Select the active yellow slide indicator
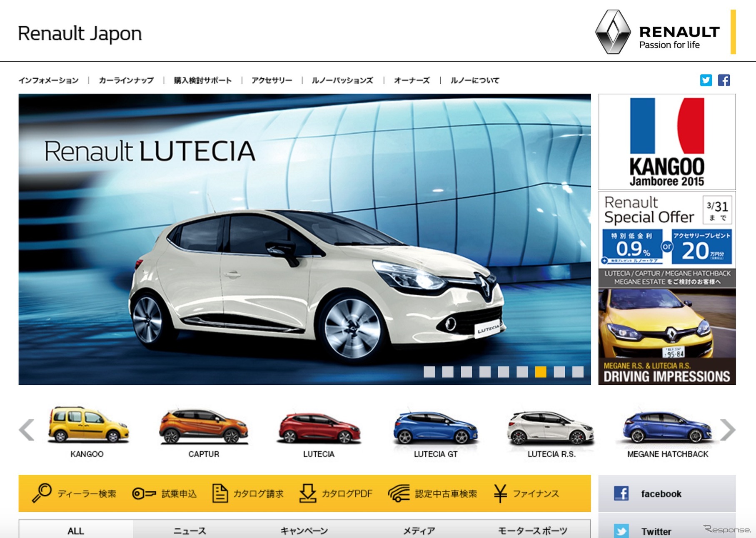 [x=541, y=372]
